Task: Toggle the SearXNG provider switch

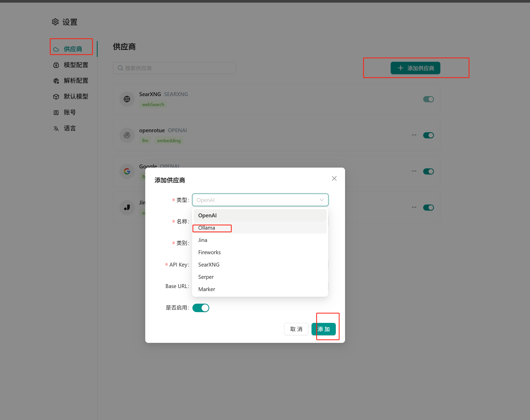Action: (x=428, y=99)
